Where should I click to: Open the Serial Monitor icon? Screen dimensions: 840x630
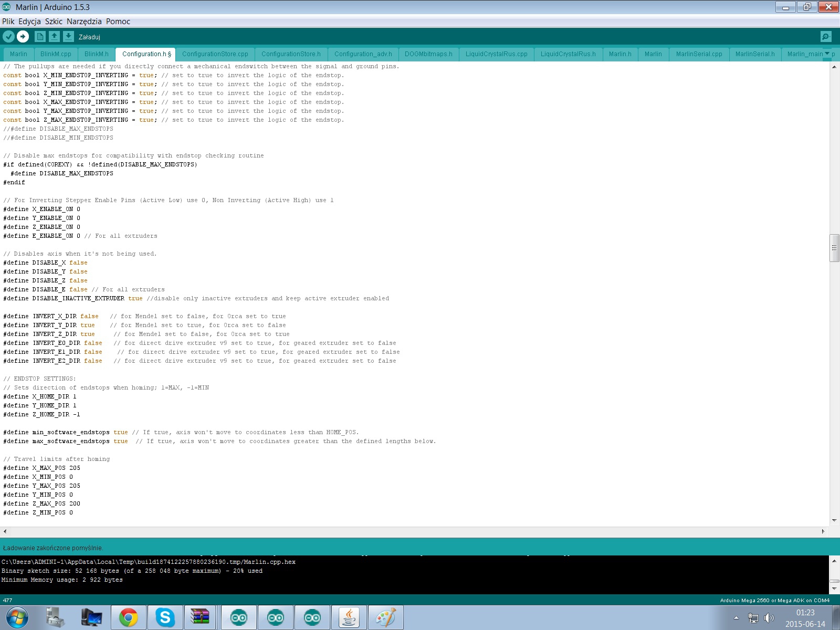(826, 36)
